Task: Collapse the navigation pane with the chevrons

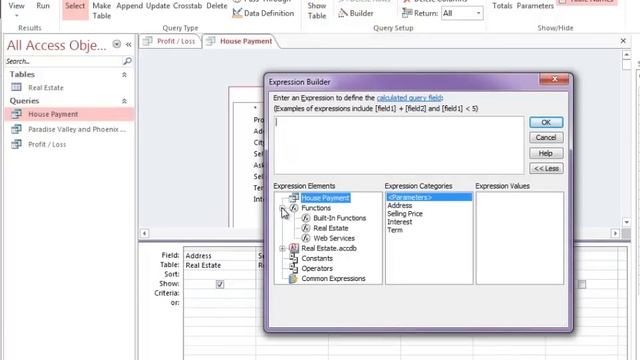Action: tap(129, 44)
